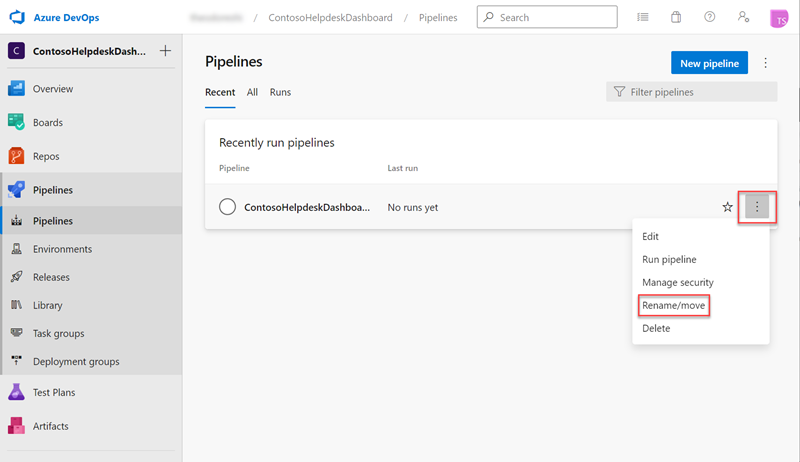Viewport: 800px width, 462px height.
Task: Open Deployment groups icon
Action: (17, 361)
